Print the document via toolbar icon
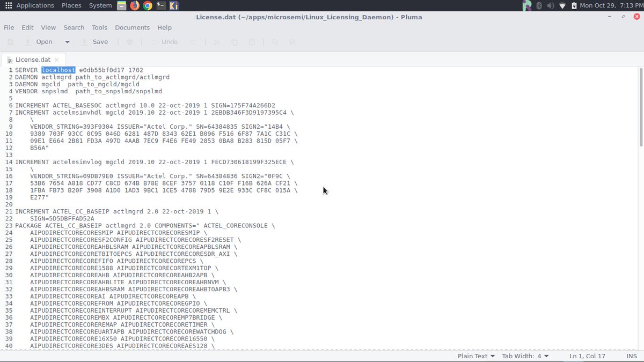Image resolution: width=644 pixels, height=362 pixels. 129,42
